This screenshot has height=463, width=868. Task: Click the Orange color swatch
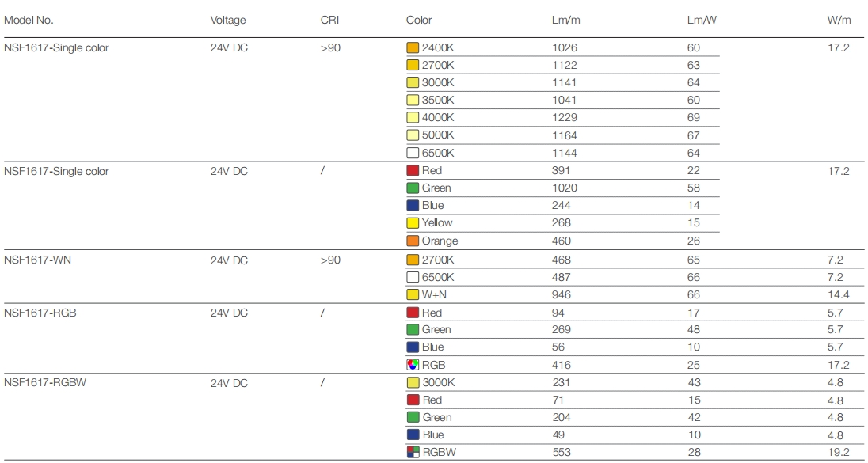[x=413, y=241]
